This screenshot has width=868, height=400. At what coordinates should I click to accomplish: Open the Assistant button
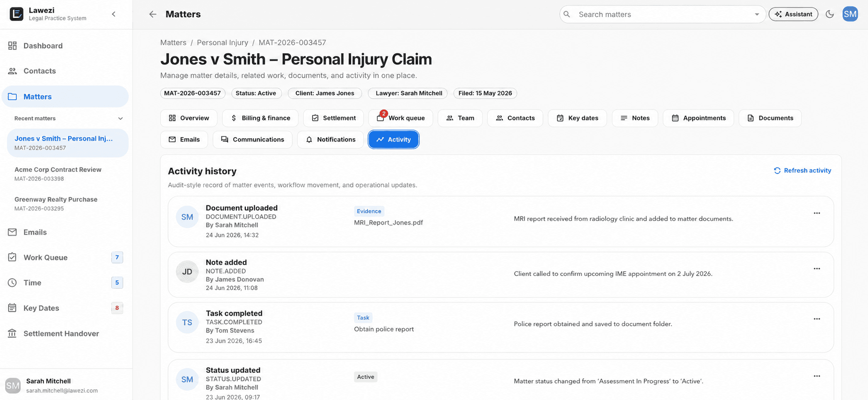click(793, 14)
